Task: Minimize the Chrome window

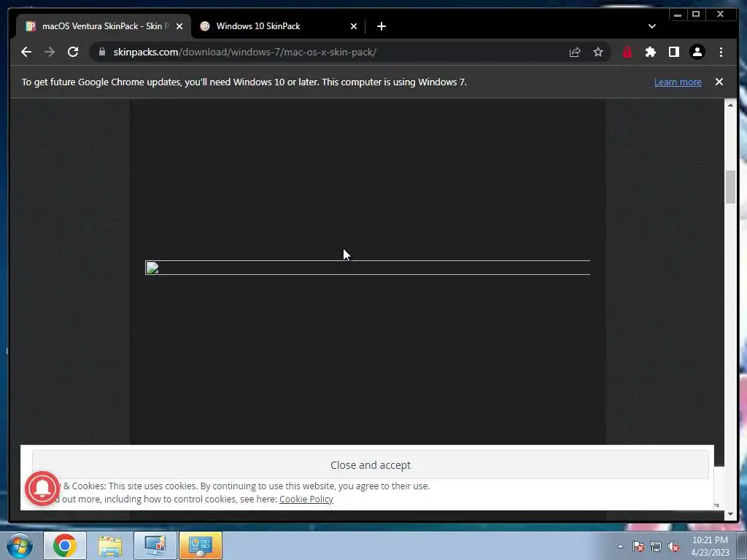Action: (x=678, y=15)
